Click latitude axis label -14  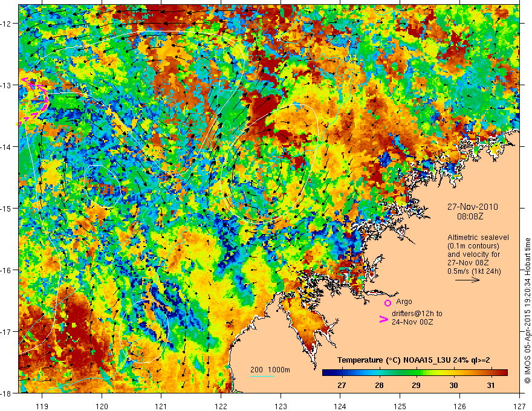coord(6,147)
